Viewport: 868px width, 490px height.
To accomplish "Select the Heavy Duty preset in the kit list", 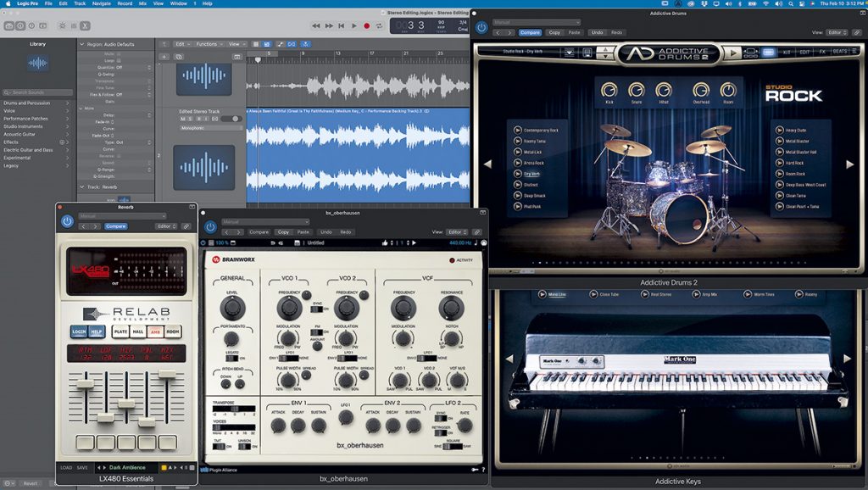I will pyautogui.click(x=793, y=131).
